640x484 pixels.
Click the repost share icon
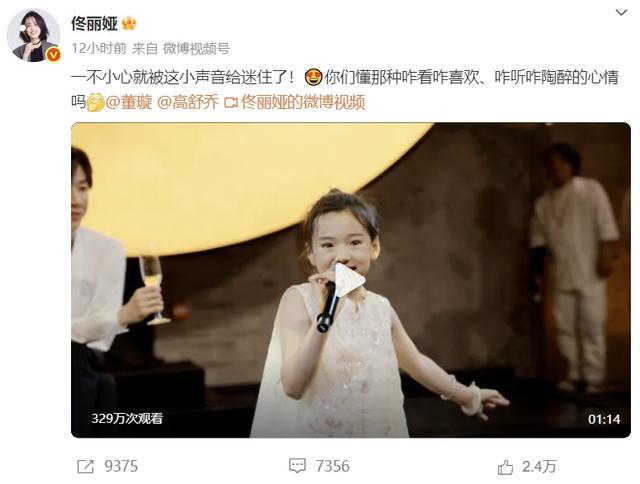coord(85,466)
